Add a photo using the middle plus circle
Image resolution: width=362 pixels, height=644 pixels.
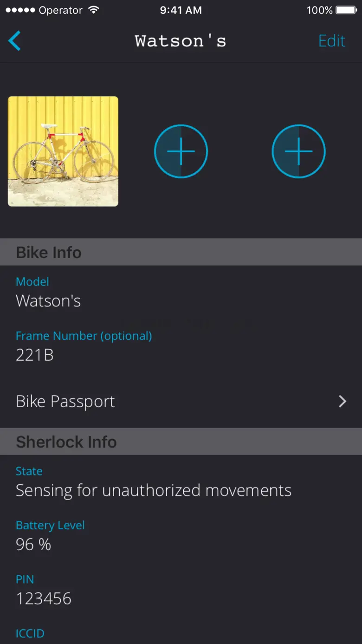tap(181, 151)
